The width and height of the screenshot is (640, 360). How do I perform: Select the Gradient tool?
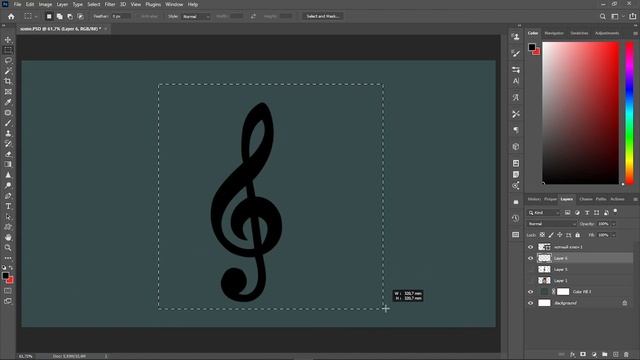pos(8,164)
